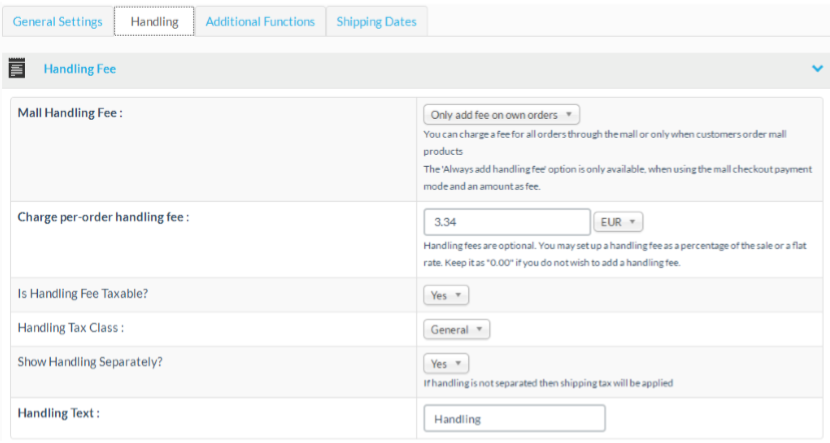Click the Charge per-order handling fee label
The image size is (830, 443).
103,217
